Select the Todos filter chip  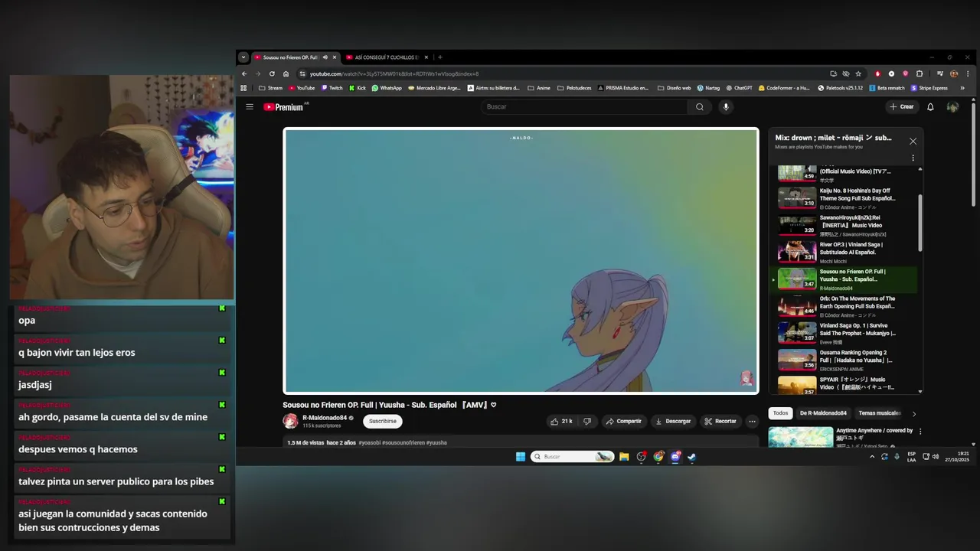(780, 413)
